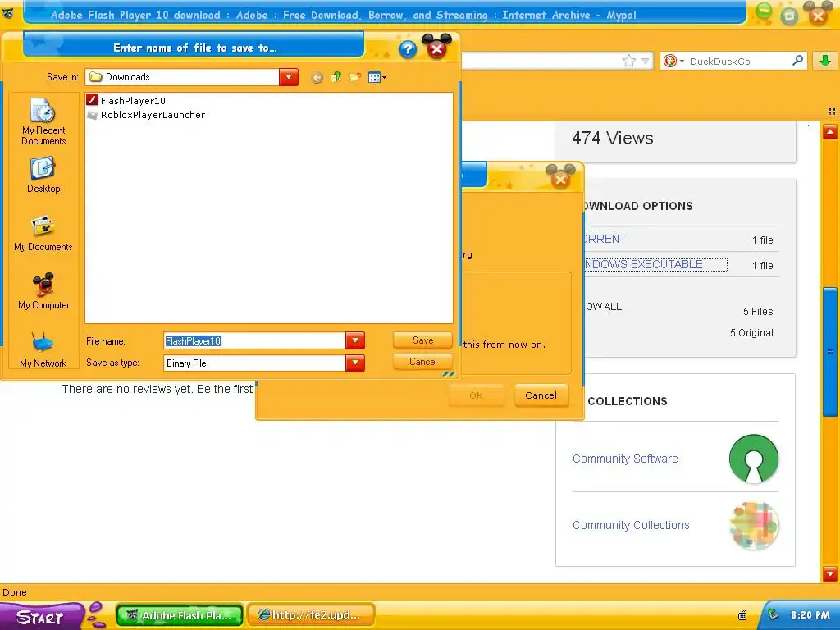Image resolution: width=840 pixels, height=630 pixels.
Task: Switch to Adobe Flash Pla... taskbar item
Action: 180,615
